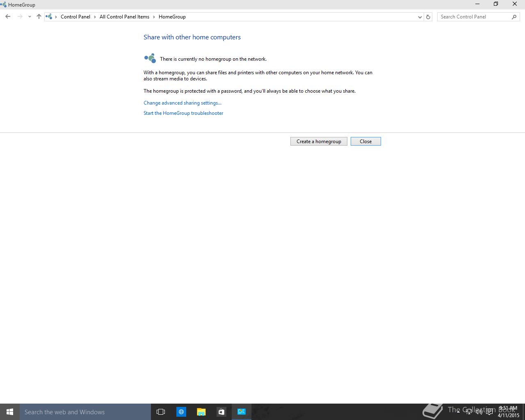Go up one level with the Up arrow
This screenshot has width=525, height=420.
39,17
